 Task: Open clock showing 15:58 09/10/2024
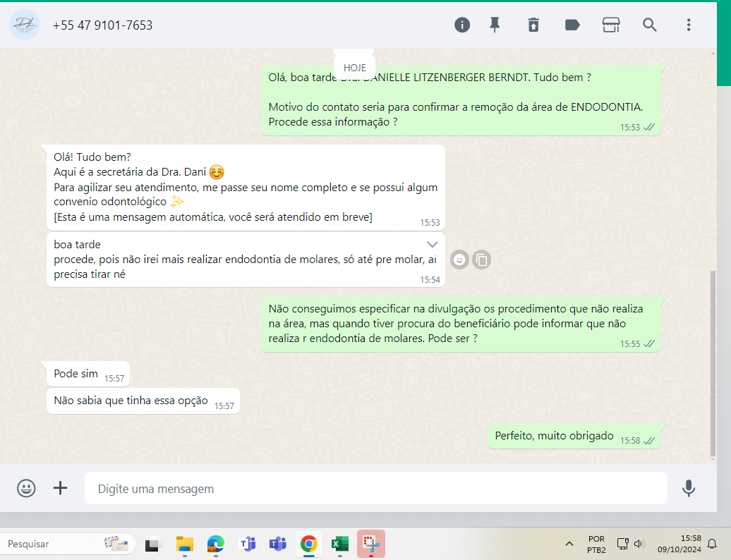679,544
